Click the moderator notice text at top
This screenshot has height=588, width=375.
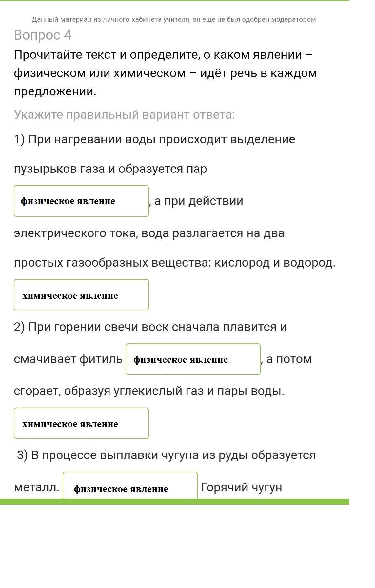click(x=175, y=19)
